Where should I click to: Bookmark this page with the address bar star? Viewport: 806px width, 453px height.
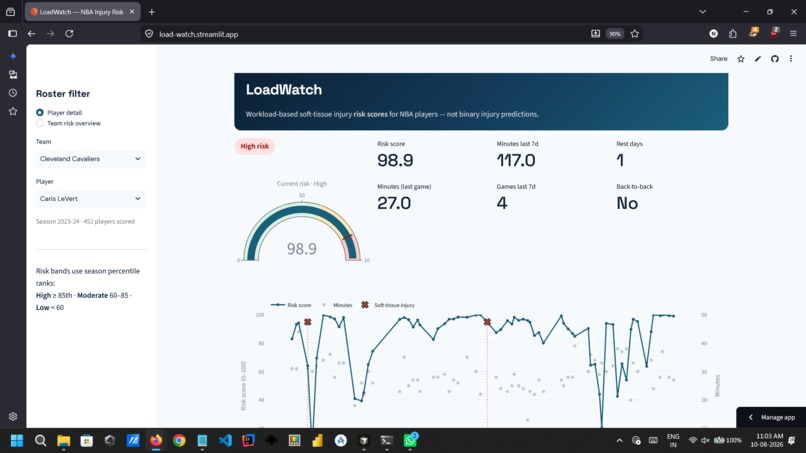coord(635,34)
